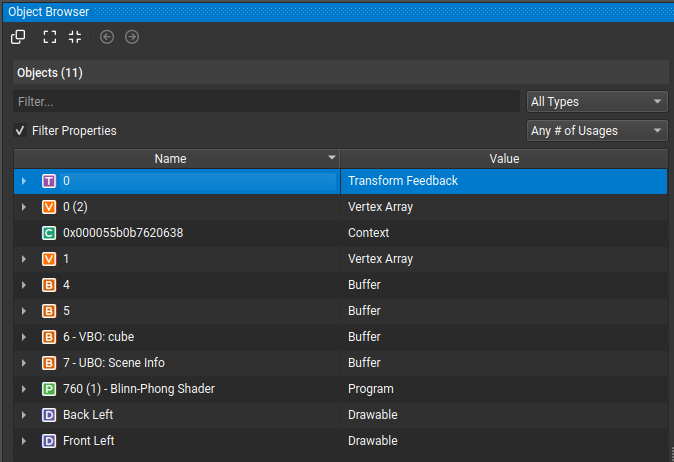
Task: Click the expand all icon
Action: click(x=50, y=37)
